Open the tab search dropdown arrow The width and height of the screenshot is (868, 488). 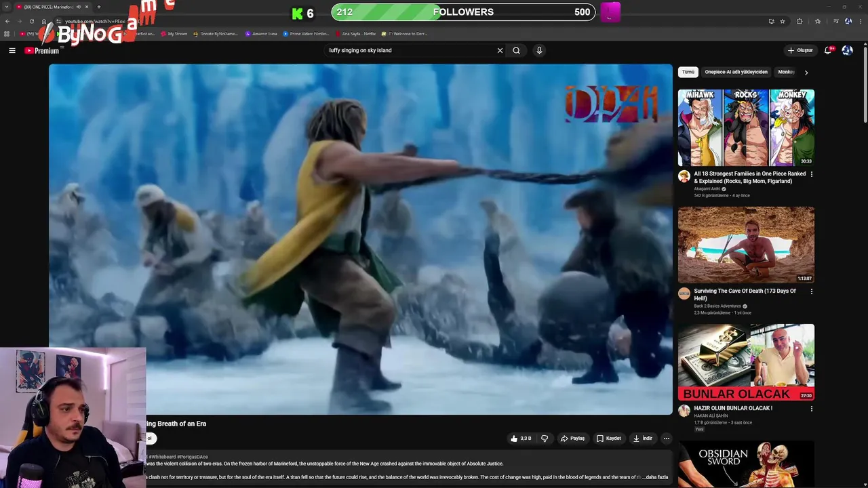pos(7,7)
